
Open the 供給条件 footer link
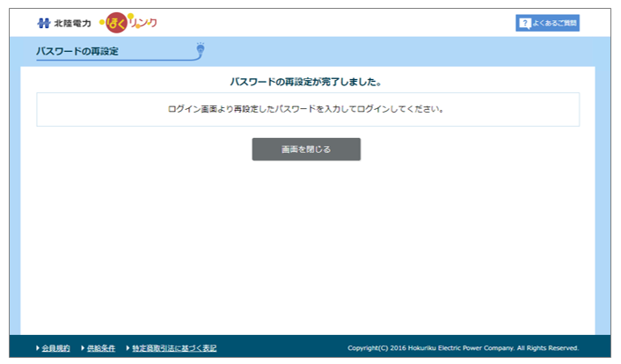point(101,348)
